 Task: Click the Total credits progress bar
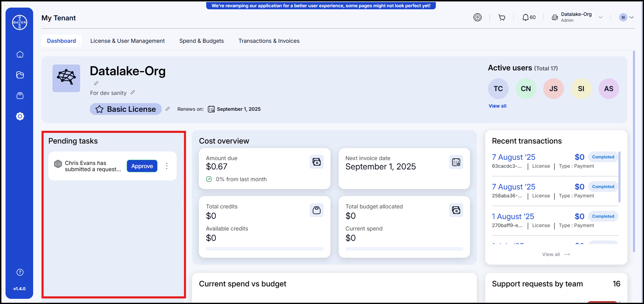(x=265, y=249)
